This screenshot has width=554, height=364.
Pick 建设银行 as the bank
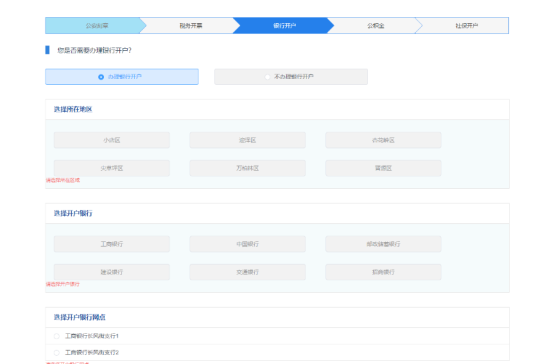pos(112,272)
